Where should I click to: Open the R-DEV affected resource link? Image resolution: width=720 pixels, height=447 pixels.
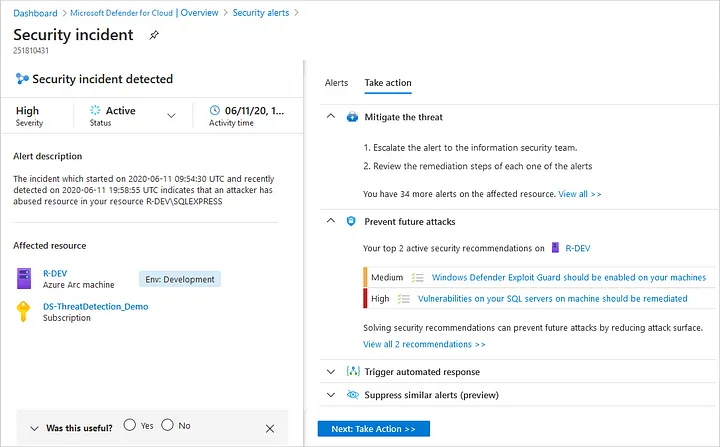pos(55,273)
